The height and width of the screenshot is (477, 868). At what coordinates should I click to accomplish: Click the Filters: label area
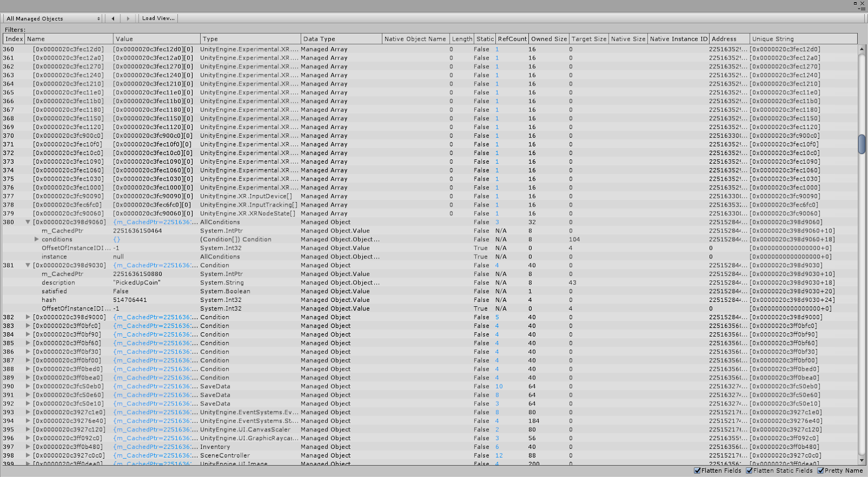pyautogui.click(x=15, y=30)
